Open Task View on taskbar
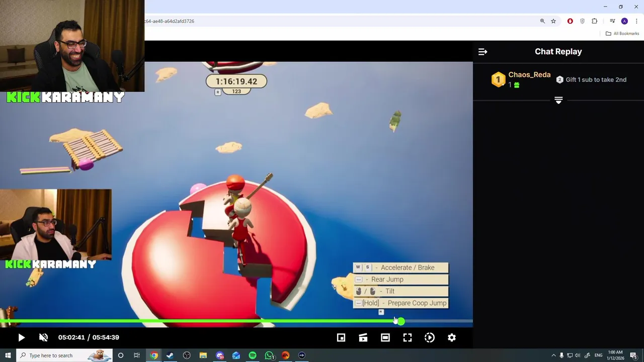This screenshot has width=644, height=362. 136,355
